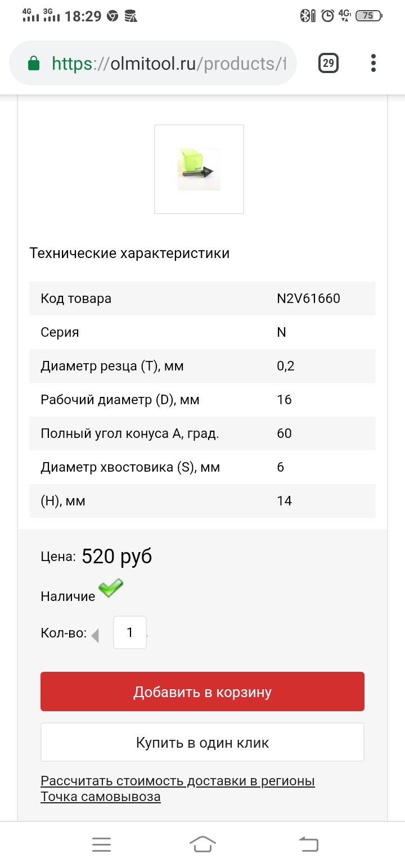Tap the green padlock site security icon

[x=34, y=64]
